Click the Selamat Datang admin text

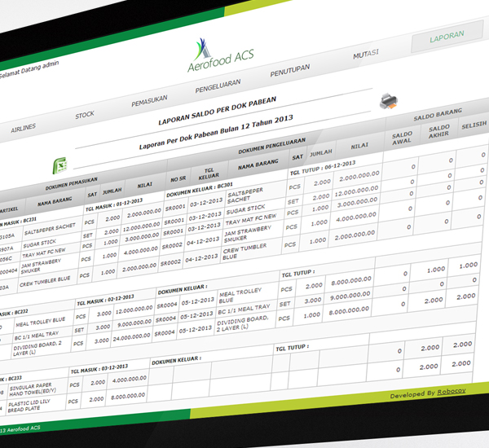point(20,75)
